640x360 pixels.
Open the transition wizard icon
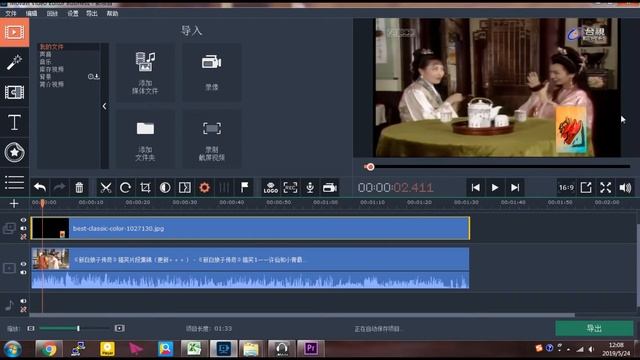[184, 187]
